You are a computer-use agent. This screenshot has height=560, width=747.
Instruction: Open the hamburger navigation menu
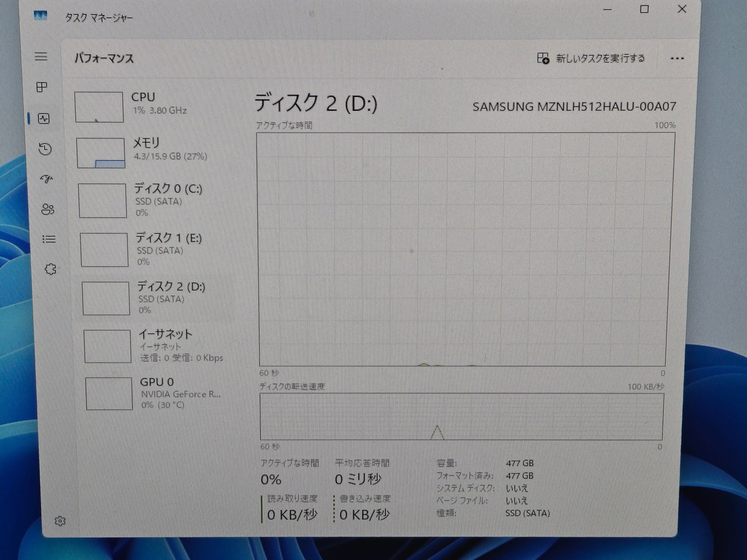41,56
